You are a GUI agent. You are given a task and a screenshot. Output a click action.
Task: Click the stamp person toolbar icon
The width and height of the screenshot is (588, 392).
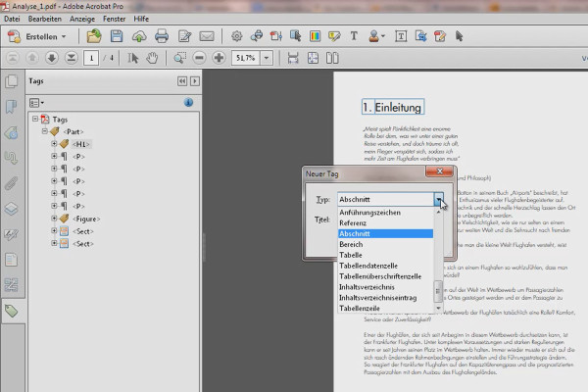pos(376,36)
